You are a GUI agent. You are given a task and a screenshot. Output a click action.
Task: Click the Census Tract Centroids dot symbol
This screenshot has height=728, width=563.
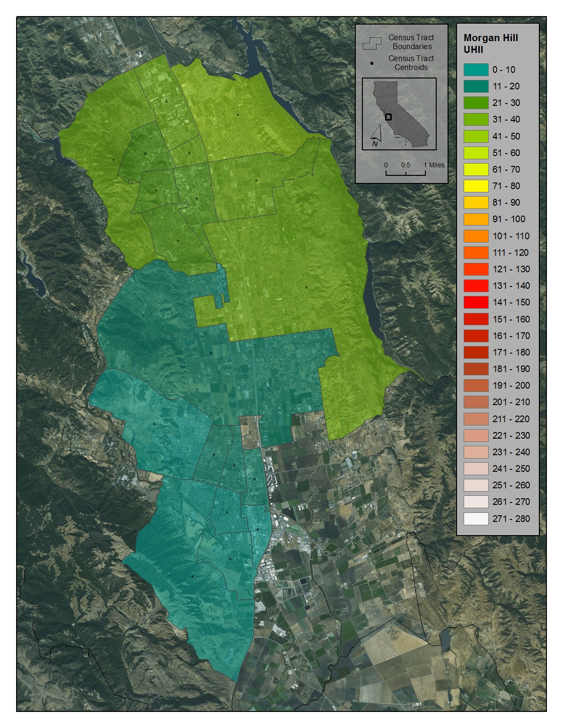tap(372, 63)
